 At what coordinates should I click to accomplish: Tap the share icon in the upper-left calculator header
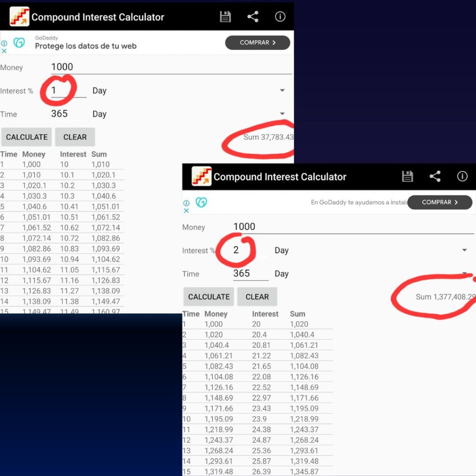click(253, 17)
